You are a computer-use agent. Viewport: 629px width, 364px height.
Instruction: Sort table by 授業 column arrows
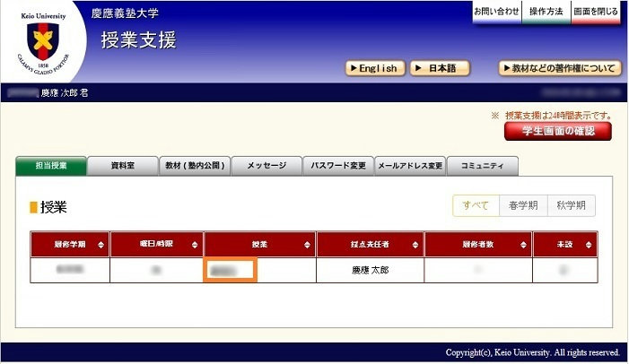click(x=308, y=245)
